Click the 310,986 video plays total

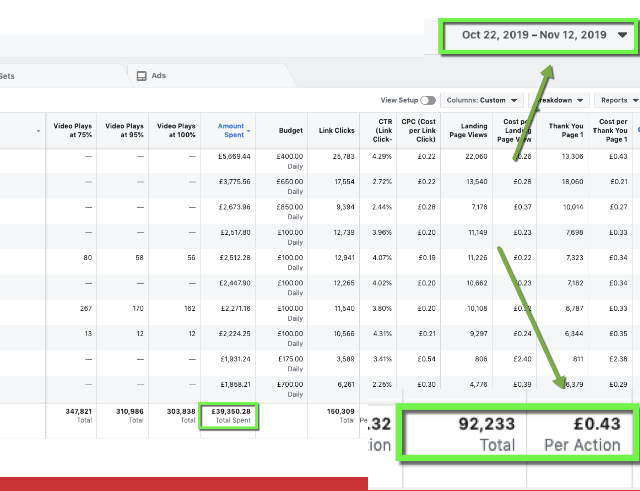tap(129, 412)
